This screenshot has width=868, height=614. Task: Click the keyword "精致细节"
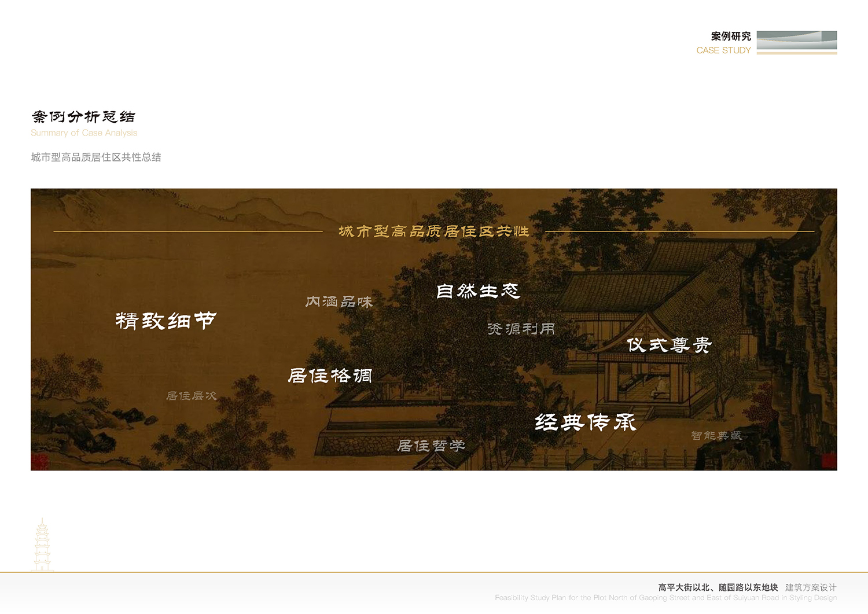pyautogui.click(x=166, y=321)
